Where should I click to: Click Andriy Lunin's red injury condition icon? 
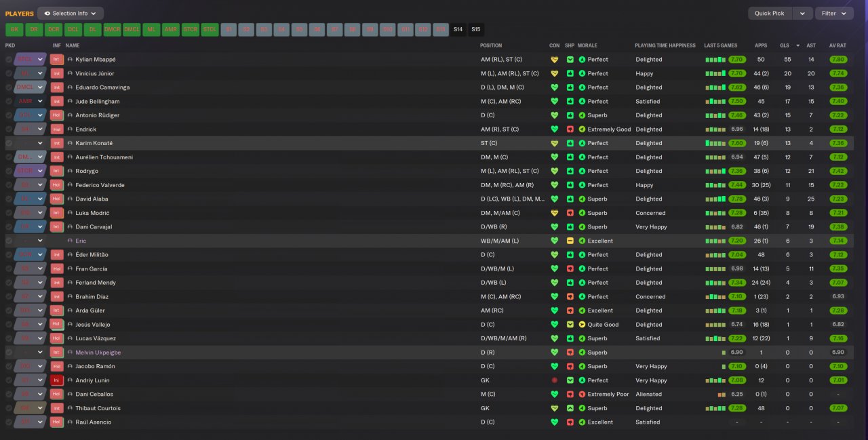[554, 380]
